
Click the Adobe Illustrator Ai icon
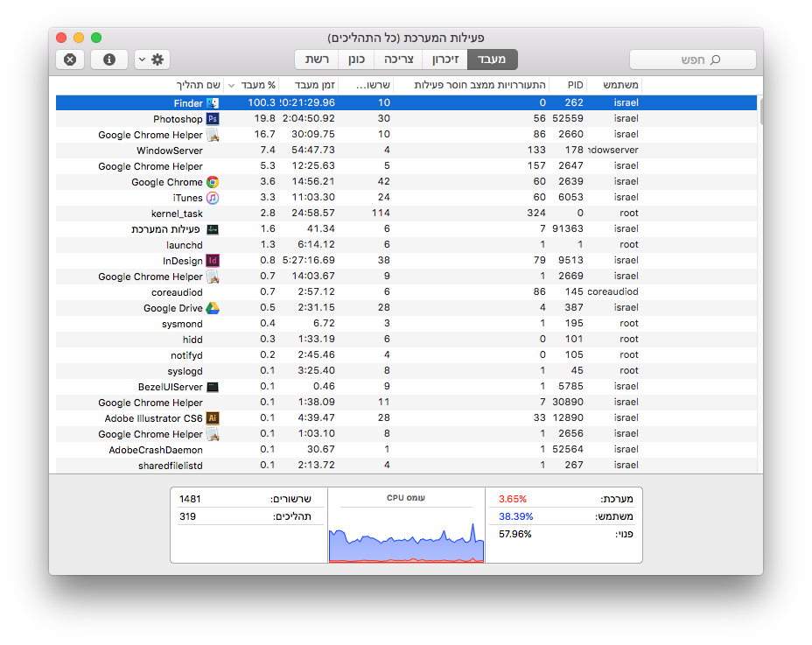213,418
